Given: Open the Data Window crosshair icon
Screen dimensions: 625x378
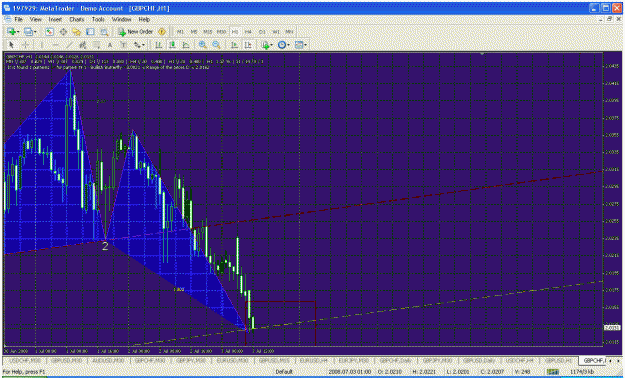Looking at the screenshot, I should pos(63,32).
